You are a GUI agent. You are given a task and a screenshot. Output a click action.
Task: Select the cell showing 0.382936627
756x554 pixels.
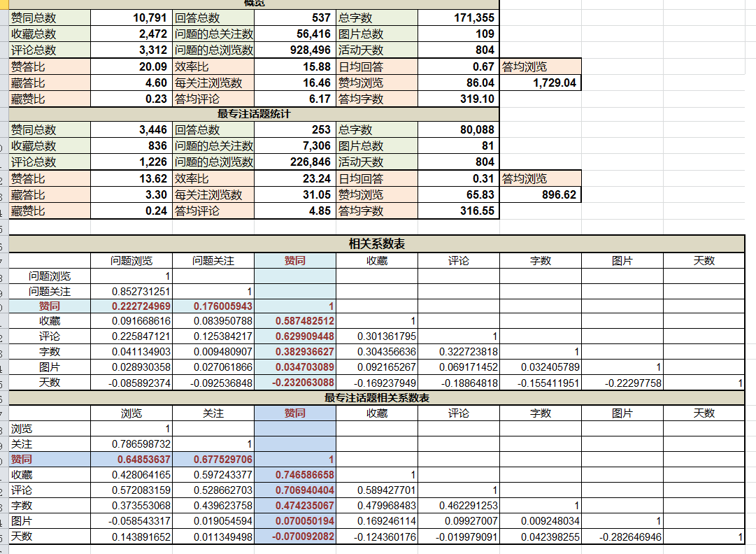tap(294, 352)
